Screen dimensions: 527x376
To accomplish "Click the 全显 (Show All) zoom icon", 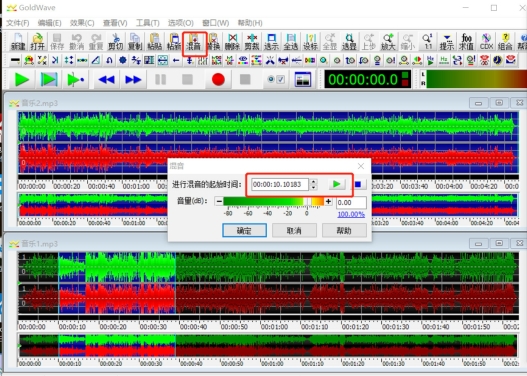I will [330, 42].
